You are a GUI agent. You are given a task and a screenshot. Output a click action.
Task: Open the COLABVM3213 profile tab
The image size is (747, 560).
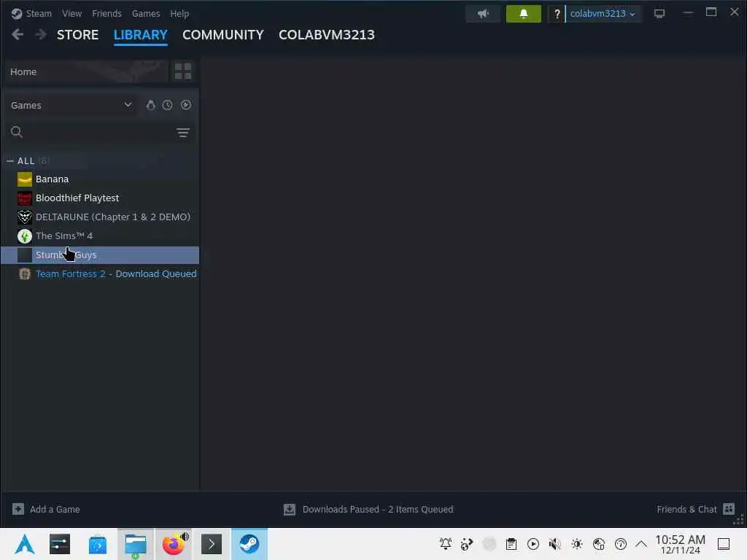327,35
